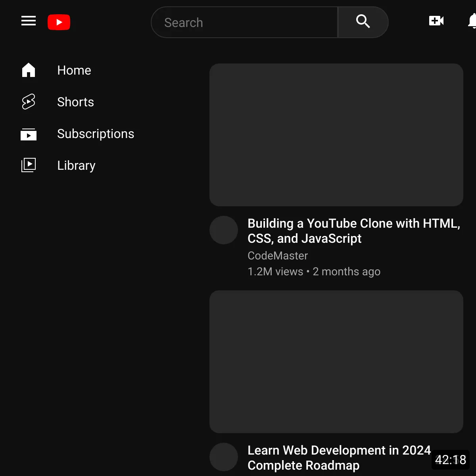This screenshot has width=476, height=476.
Task: Click the Home house icon
Action: click(x=29, y=70)
